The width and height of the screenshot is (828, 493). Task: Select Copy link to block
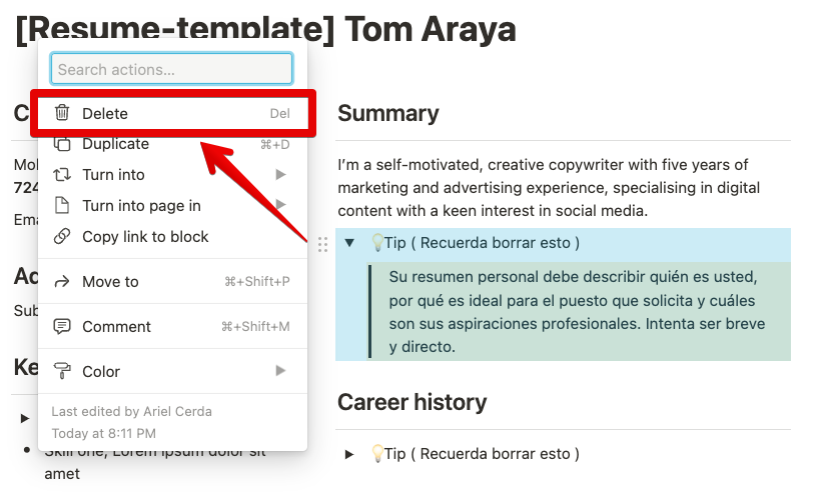[173, 236]
